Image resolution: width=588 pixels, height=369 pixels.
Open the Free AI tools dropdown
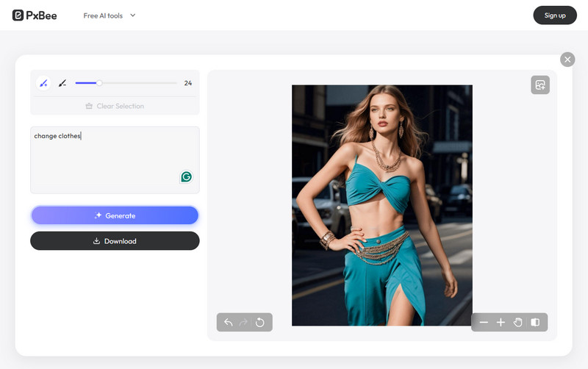point(101,15)
